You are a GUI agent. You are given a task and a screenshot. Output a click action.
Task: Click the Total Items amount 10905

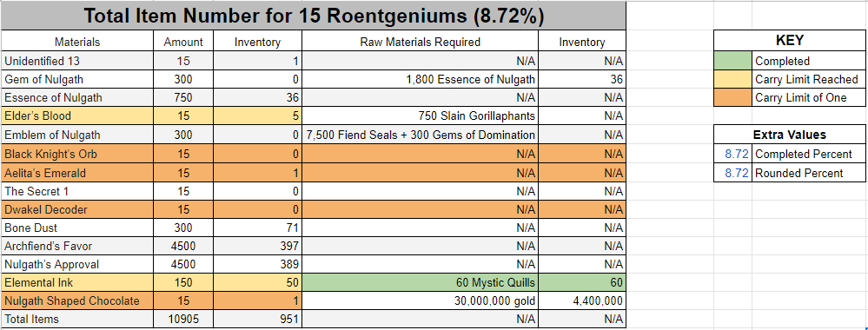click(x=183, y=320)
